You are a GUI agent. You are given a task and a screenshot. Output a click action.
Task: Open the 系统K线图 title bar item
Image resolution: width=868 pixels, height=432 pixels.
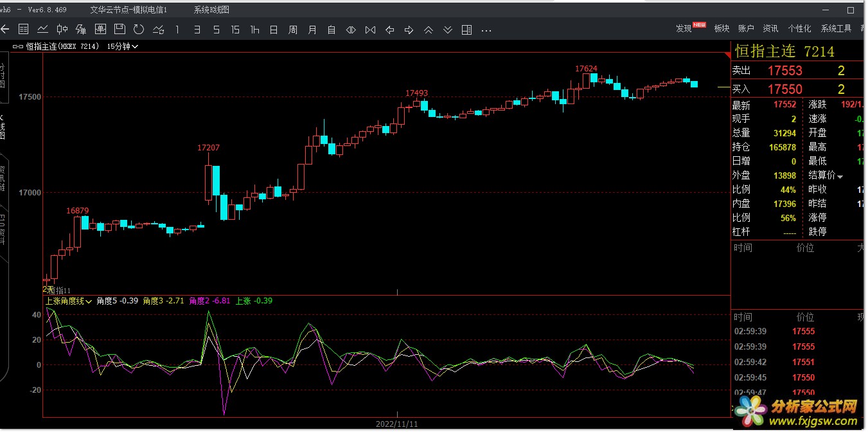click(211, 10)
